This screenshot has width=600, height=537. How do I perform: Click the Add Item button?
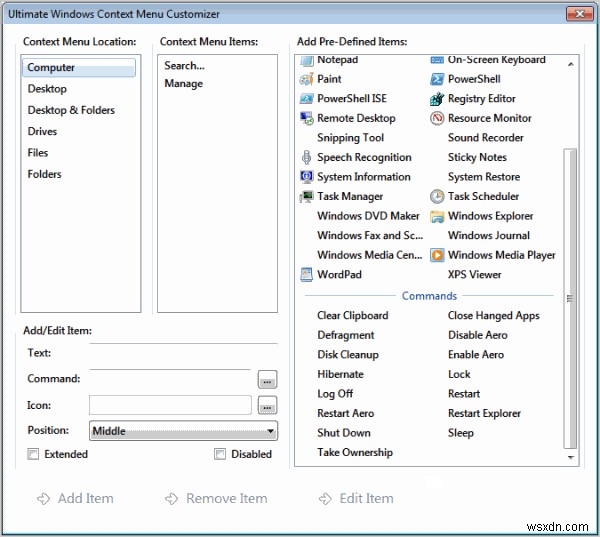tap(75, 499)
